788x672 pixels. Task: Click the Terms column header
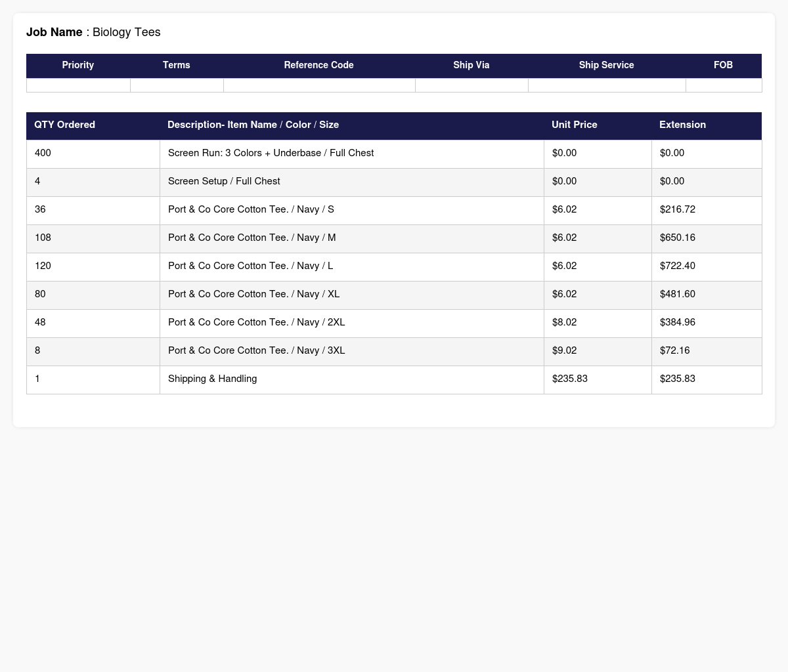click(x=177, y=66)
